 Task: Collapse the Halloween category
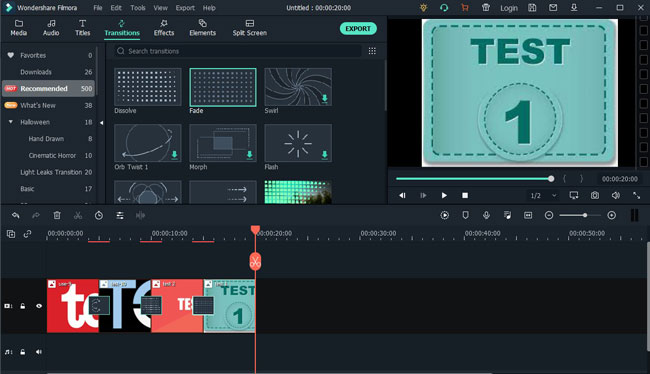point(11,122)
